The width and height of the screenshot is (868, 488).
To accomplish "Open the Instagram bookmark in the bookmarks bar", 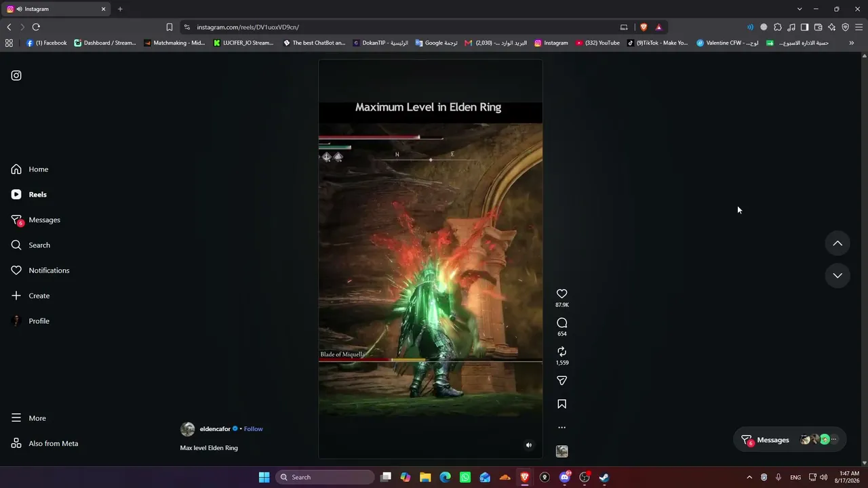I will click(551, 43).
